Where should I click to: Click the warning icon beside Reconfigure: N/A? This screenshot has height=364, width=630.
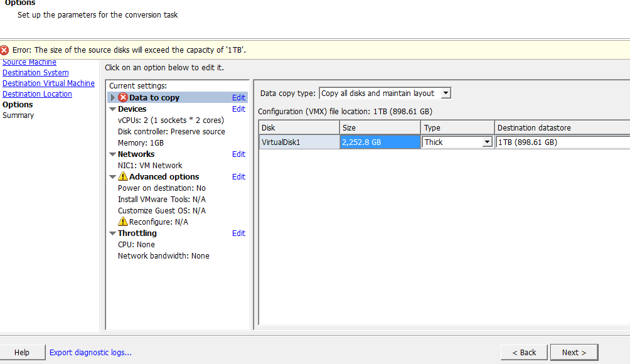(123, 222)
